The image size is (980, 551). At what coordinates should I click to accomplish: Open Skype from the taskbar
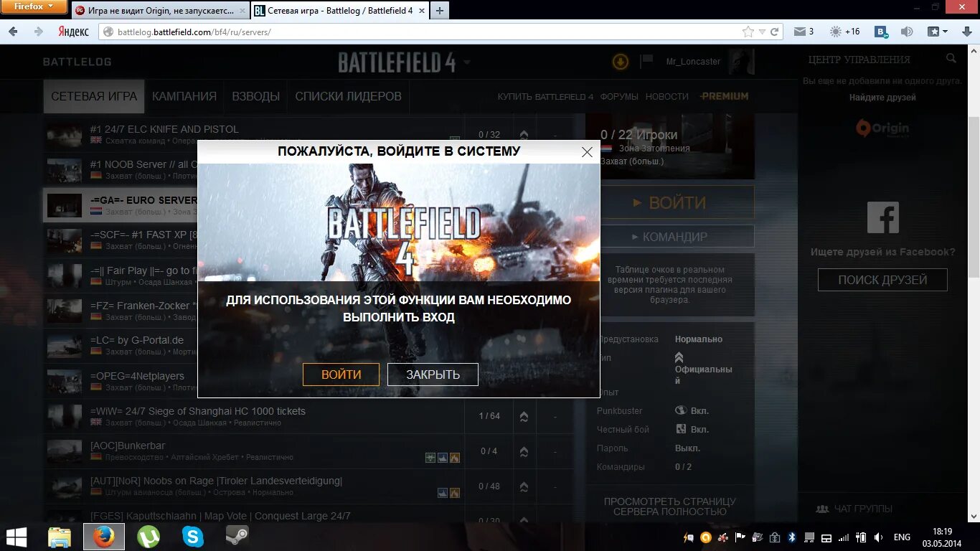click(x=192, y=537)
